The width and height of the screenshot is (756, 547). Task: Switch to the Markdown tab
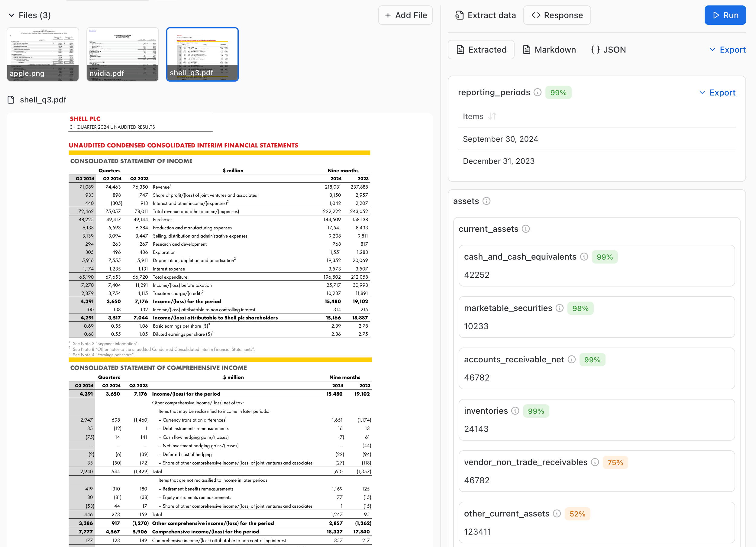click(x=549, y=50)
